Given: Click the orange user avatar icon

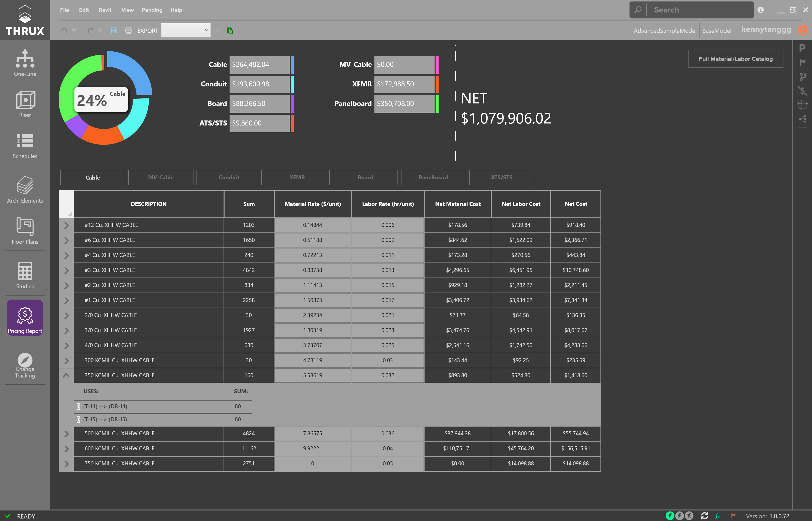Looking at the screenshot, I should (x=802, y=30).
